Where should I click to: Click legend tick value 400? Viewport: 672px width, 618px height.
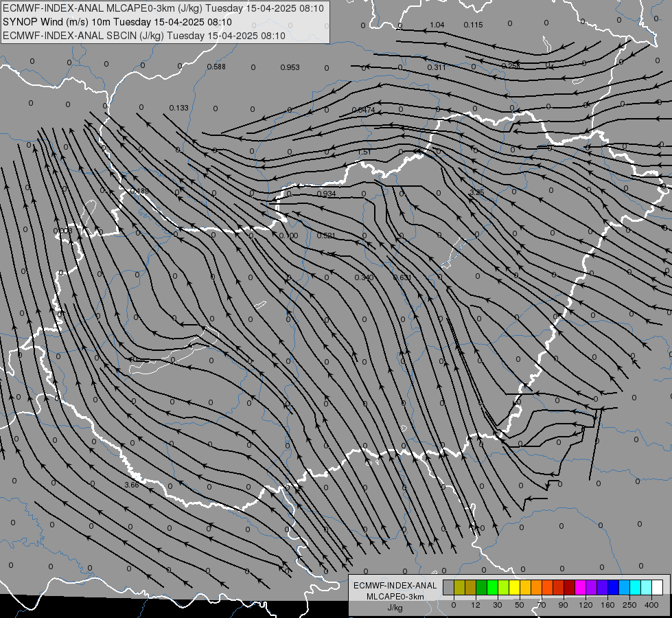651,605
